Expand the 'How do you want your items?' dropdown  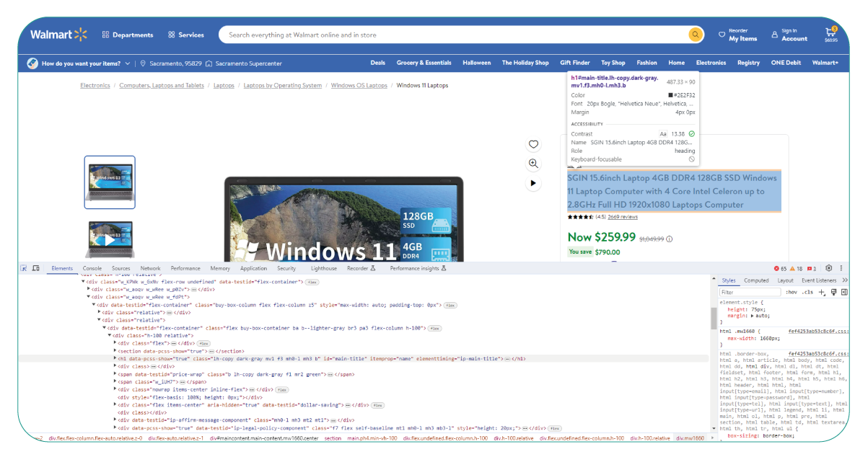click(x=127, y=63)
